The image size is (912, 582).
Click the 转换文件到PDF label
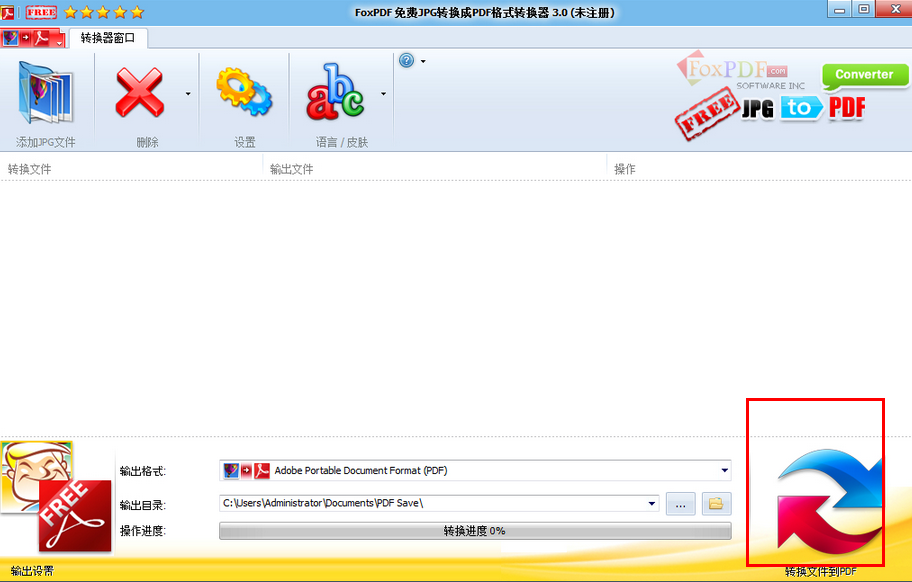[x=820, y=572]
